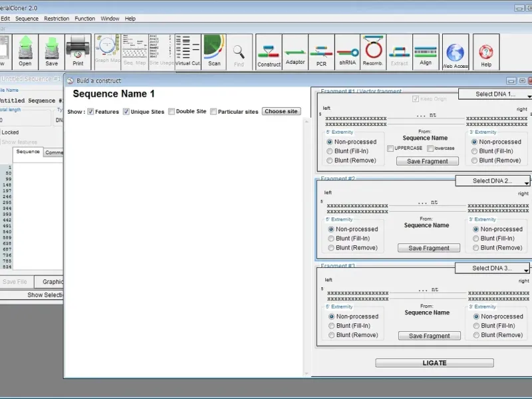Open the Recomb. tool
This screenshot has height=399, width=532.
[373, 52]
